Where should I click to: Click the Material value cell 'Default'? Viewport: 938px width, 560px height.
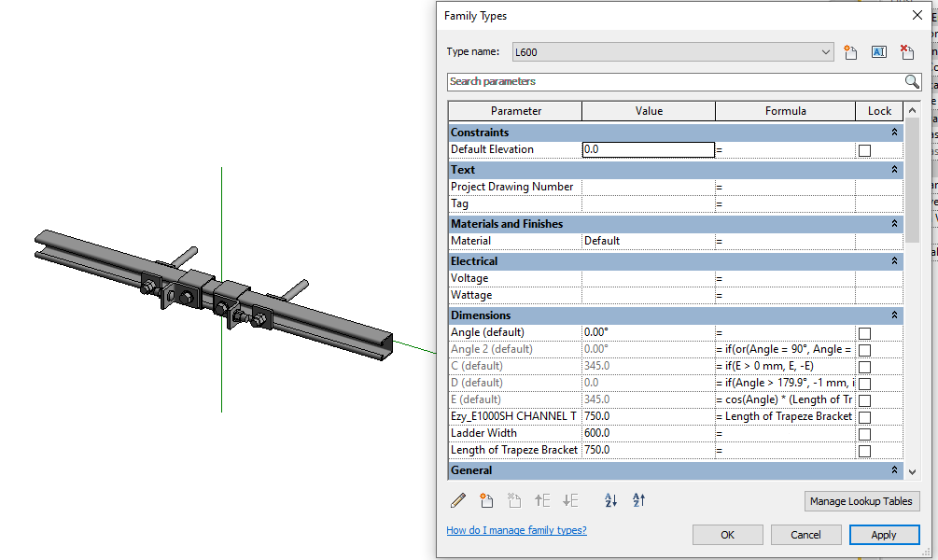pyautogui.click(x=648, y=241)
